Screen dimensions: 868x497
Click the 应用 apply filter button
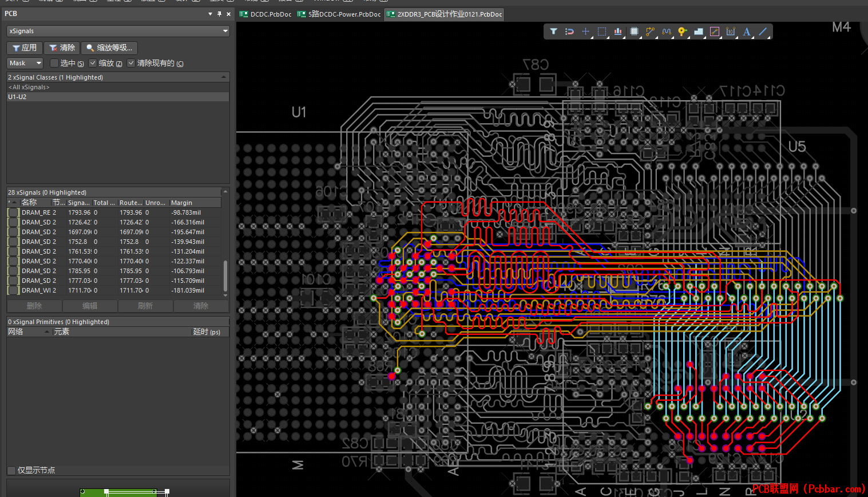(25, 48)
